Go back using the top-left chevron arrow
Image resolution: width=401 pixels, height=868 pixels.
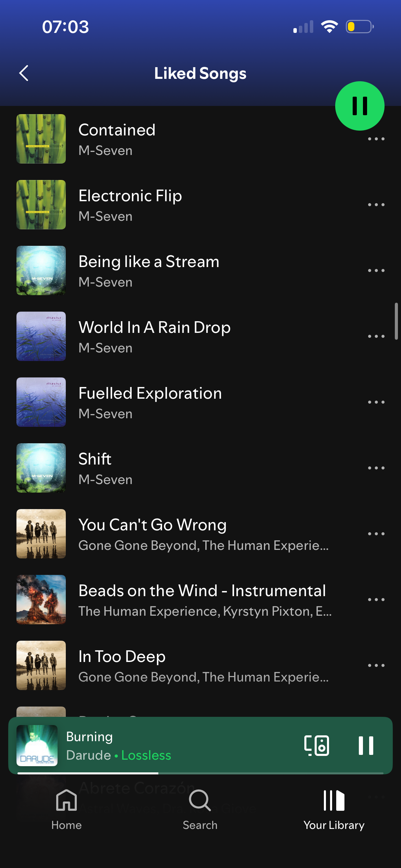24,73
